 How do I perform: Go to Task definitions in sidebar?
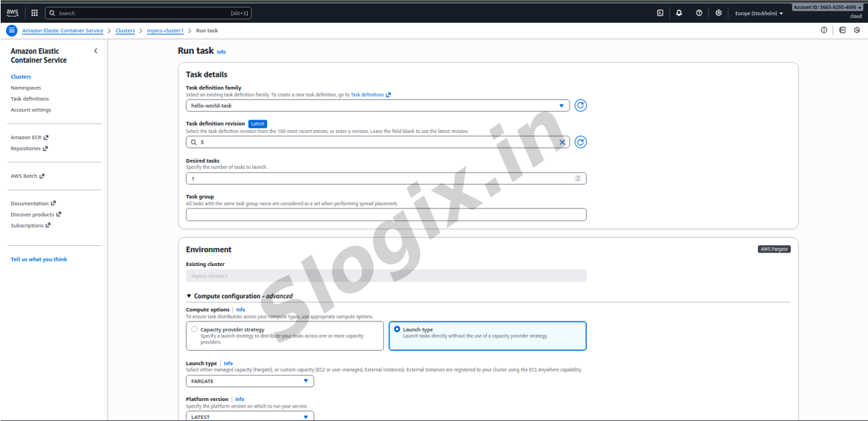29,99
